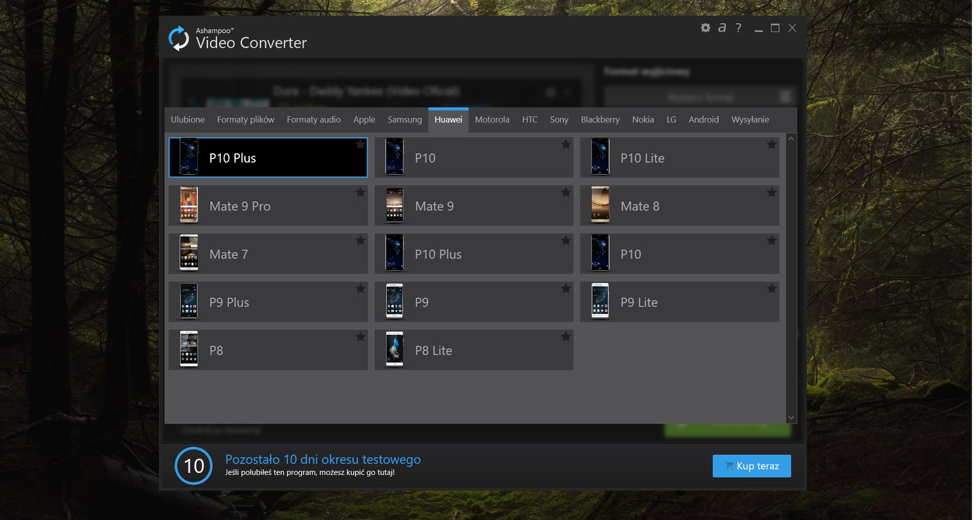Open the LG tab

point(672,120)
